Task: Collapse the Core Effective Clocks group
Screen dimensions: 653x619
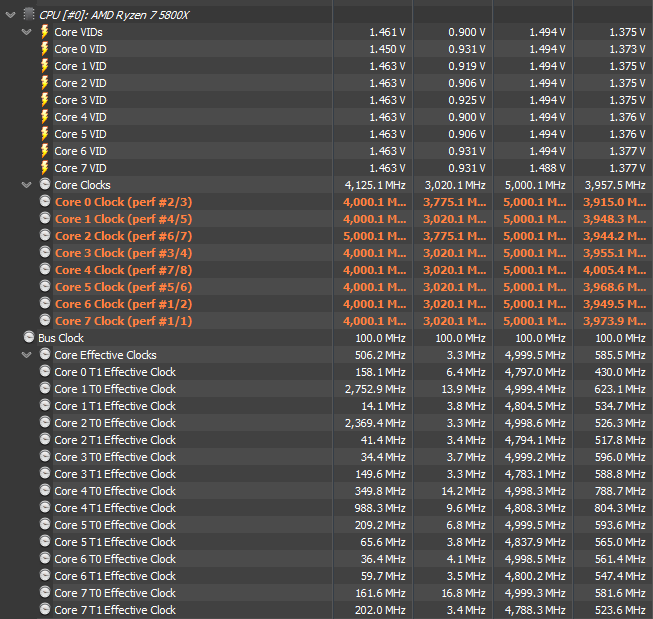Action: [27, 354]
